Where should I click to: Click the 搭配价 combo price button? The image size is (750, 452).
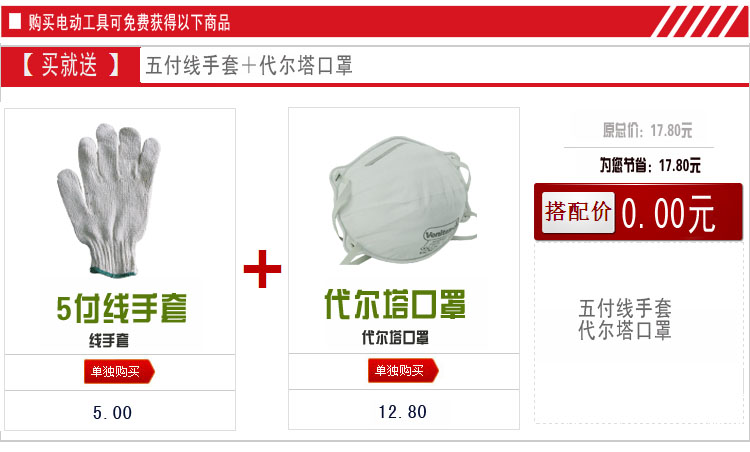click(x=578, y=212)
